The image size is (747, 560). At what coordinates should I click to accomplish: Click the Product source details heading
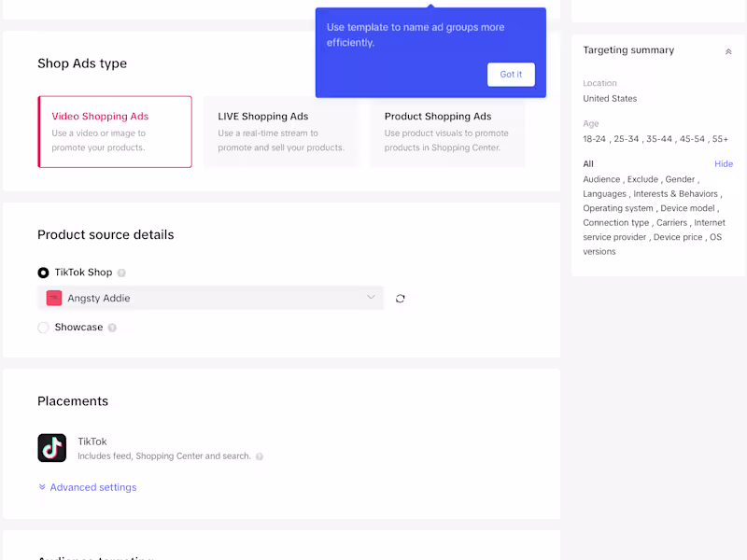coord(106,235)
